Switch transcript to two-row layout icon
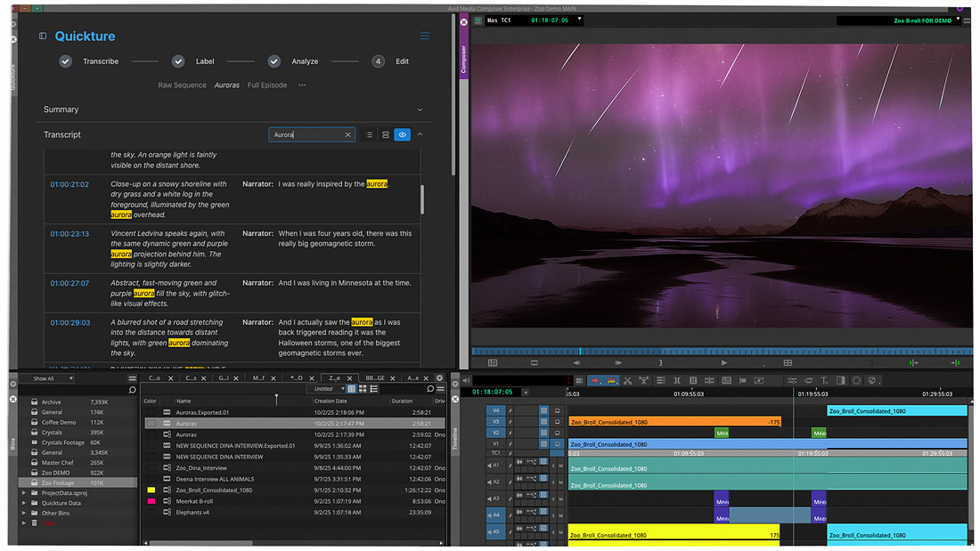The height and width of the screenshot is (551, 980). [x=386, y=135]
